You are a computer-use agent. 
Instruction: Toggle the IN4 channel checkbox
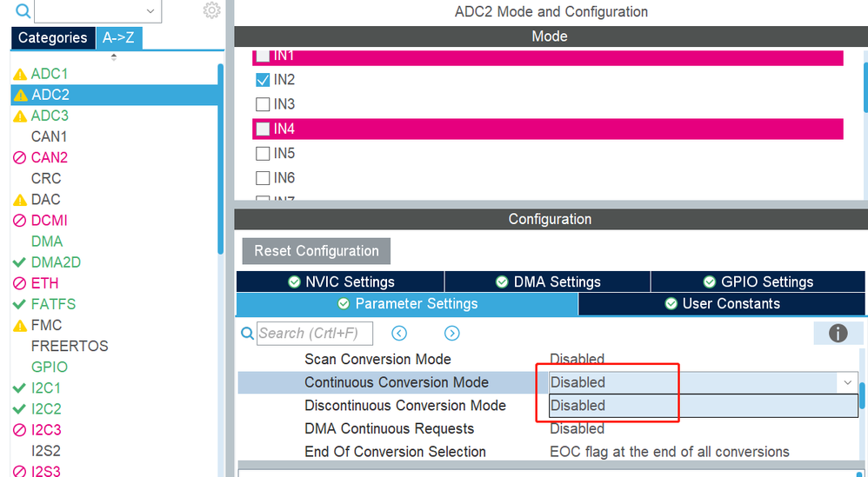point(263,129)
